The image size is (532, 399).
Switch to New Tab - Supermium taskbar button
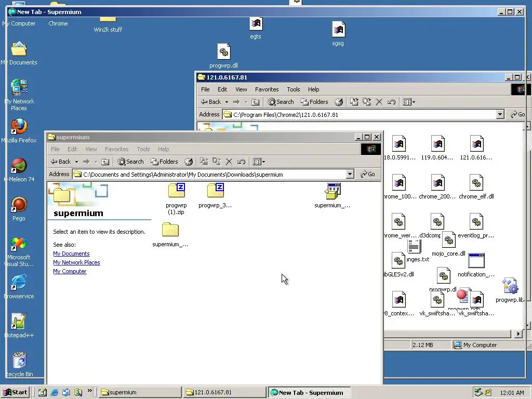(309, 393)
